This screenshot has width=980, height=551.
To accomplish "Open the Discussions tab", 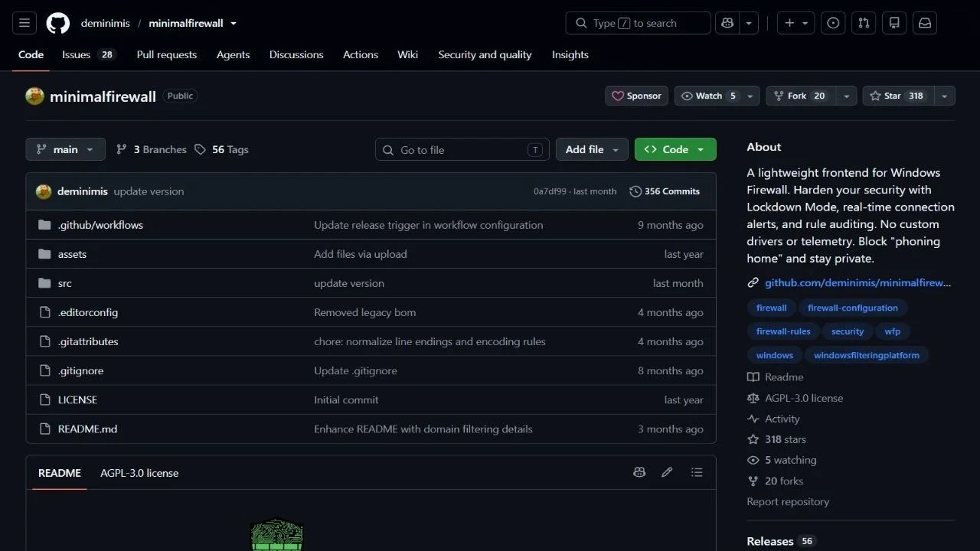I will click(x=296, y=54).
